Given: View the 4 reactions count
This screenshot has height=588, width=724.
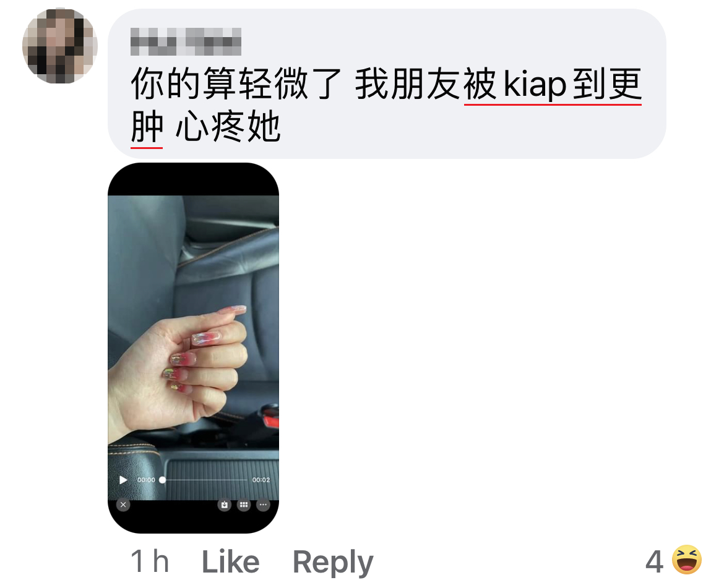Looking at the screenshot, I should pos(655,561).
